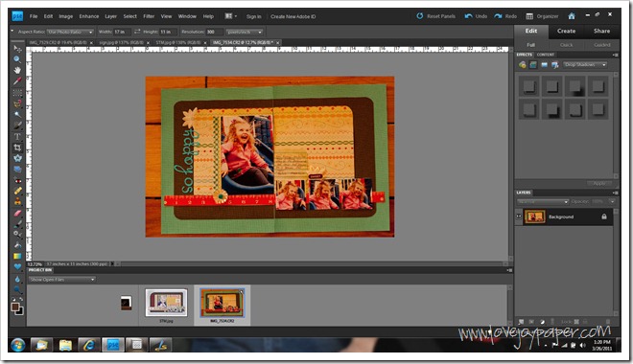Select the Smart Brush tool
633x364 pixels.
tap(17, 234)
